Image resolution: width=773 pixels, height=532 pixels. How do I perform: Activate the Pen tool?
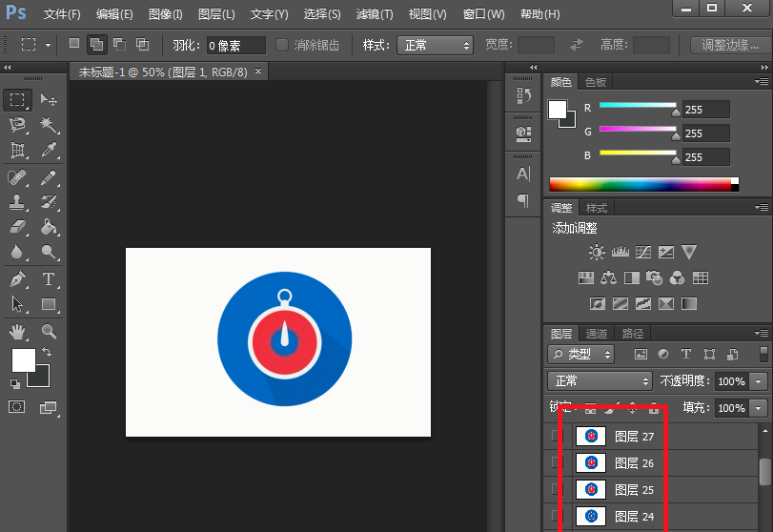(17, 279)
